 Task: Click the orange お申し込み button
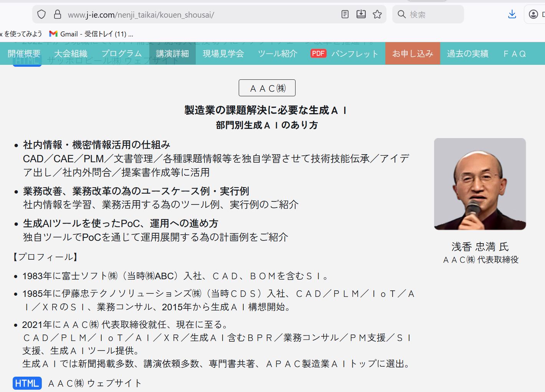413,54
